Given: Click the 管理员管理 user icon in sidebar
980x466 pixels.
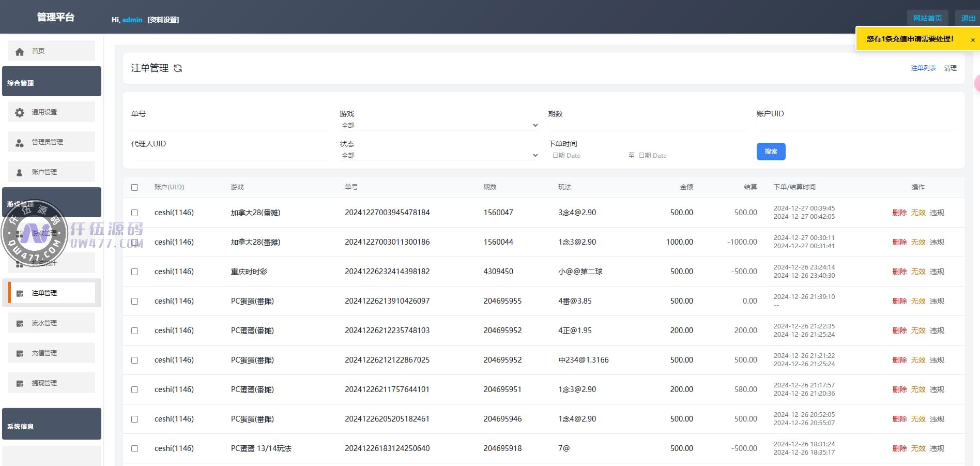Looking at the screenshot, I should click(x=20, y=143).
